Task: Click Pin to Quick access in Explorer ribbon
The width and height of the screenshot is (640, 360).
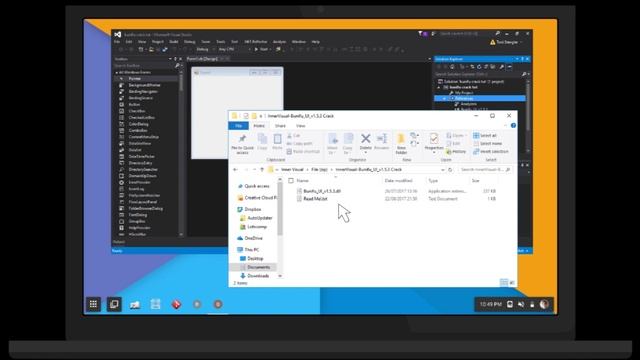Action: coord(242,144)
